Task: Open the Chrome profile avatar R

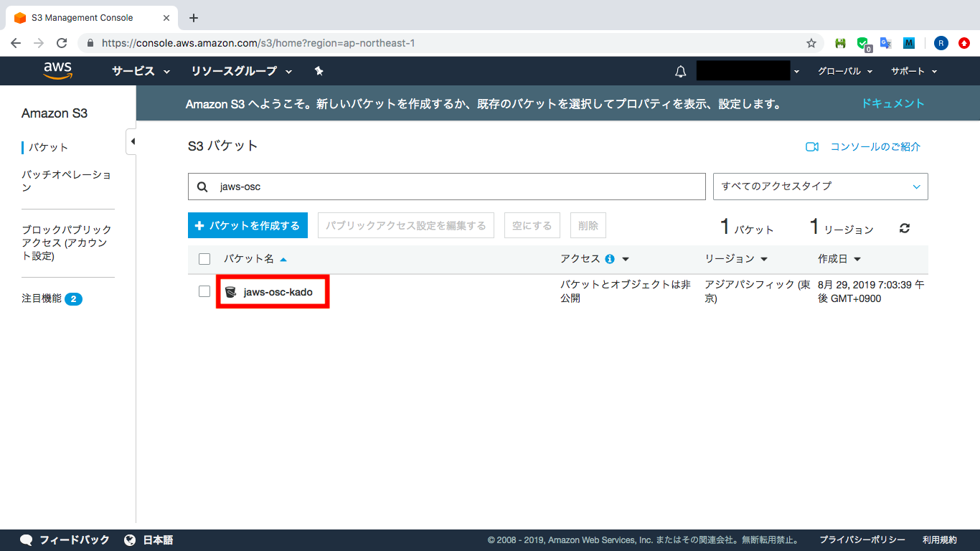Action: [941, 43]
